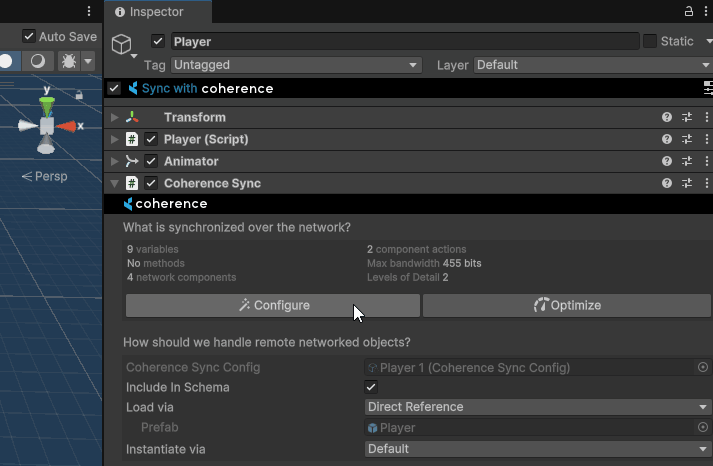Open the Tag dropdown showing Untagged

click(x=295, y=65)
